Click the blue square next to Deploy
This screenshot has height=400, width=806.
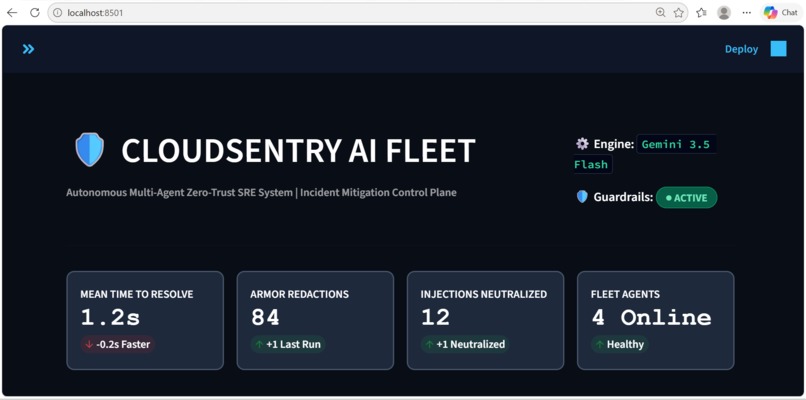click(778, 49)
